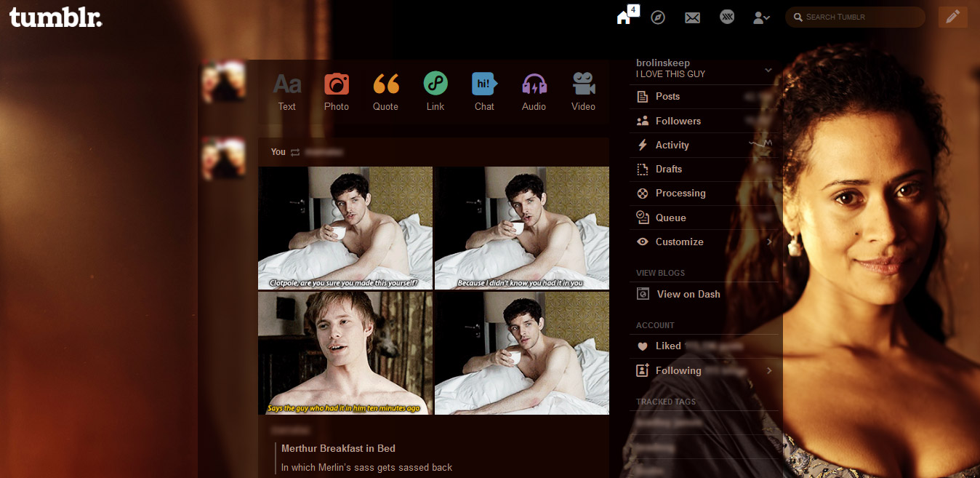The height and width of the screenshot is (478, 980).
Task: Click the Processing circle icon
Action: [x=643, y=193]
